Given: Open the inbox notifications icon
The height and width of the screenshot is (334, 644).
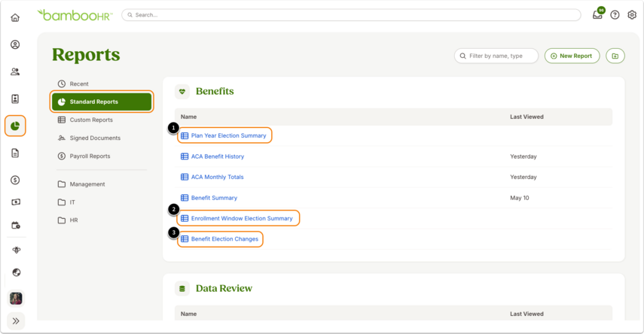Looking at the screenshot, I should click(597, 15).
